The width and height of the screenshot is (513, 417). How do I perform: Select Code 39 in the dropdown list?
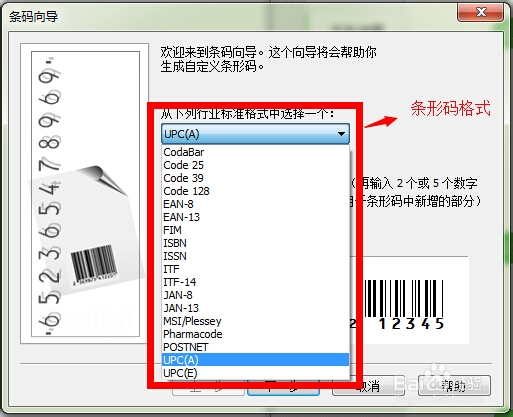tap(255, 178)
